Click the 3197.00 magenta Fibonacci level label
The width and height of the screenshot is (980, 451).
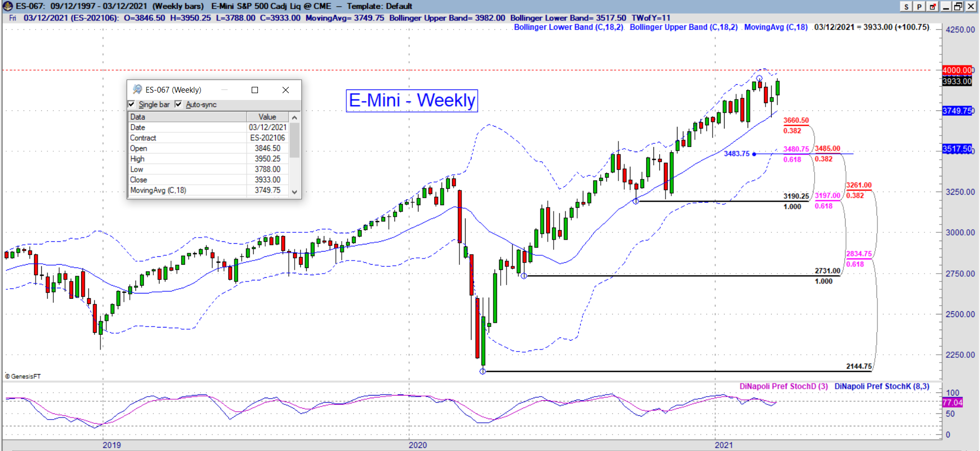point(827,196)
